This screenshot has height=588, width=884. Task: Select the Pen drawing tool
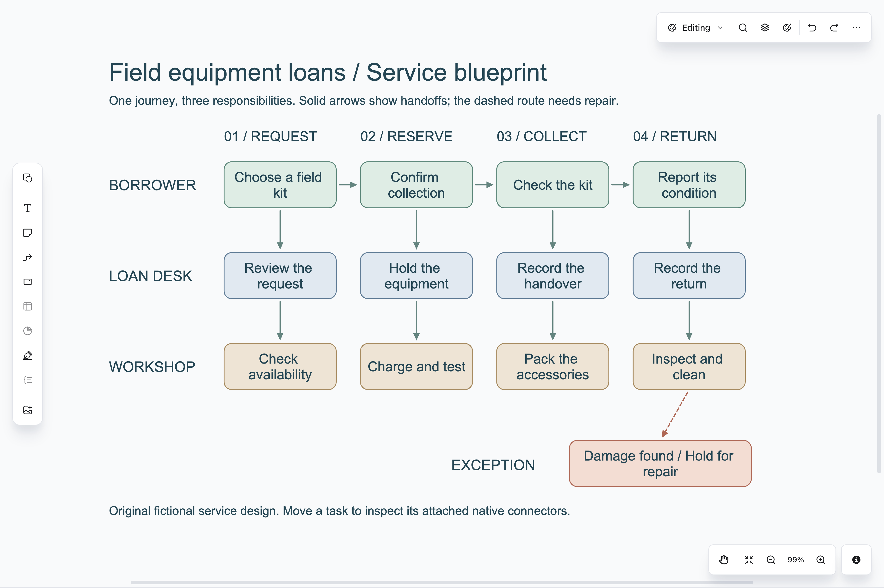[27, 356]
